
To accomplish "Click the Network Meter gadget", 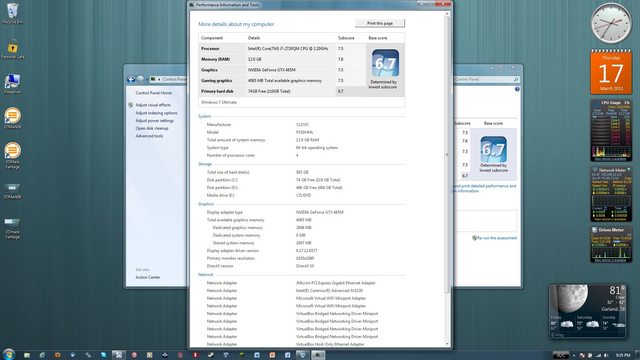I will [611, 194].
